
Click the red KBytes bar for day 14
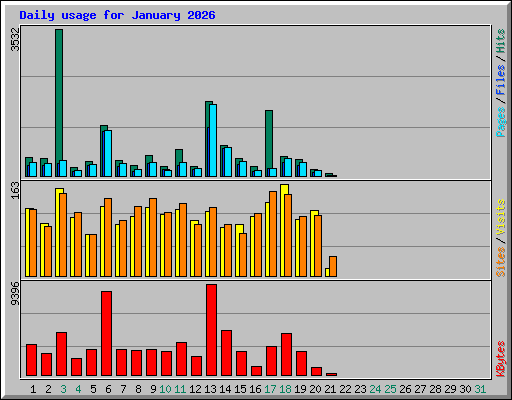[x=226, y=353]
